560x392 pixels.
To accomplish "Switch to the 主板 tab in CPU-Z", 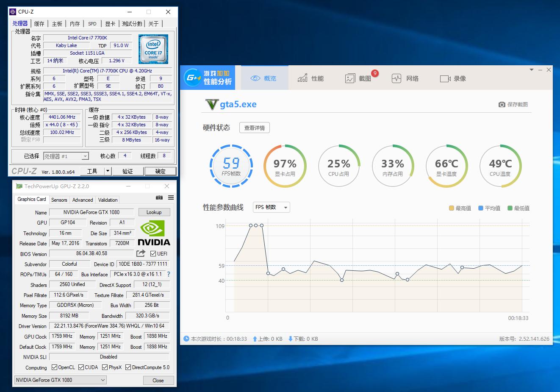I will point(57,24).
